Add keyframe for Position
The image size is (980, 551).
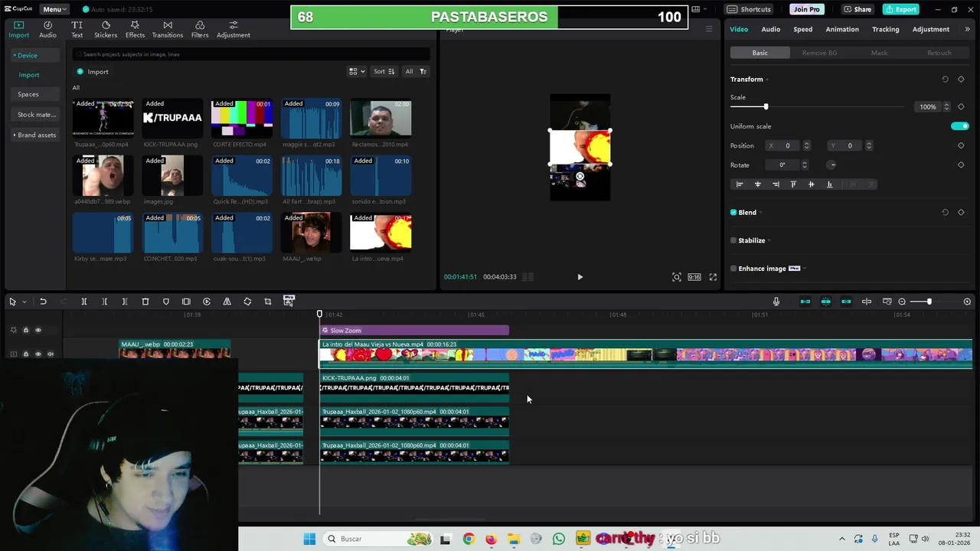(x=961, y=145)
